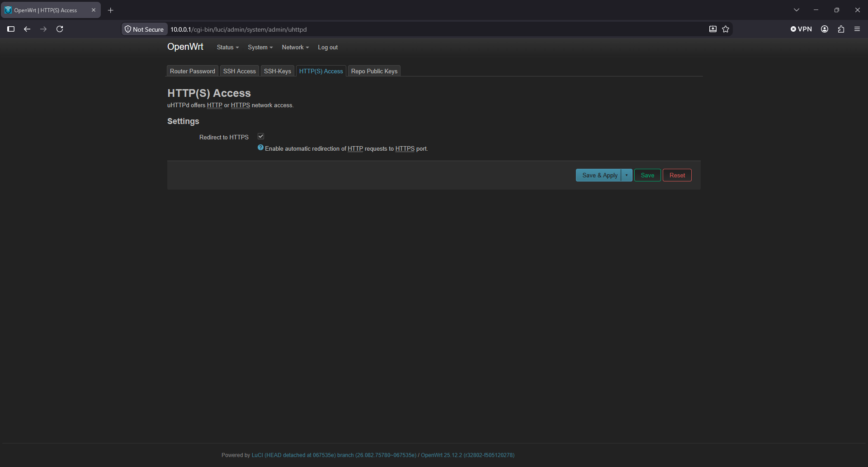Click the Not Secure shield indicator
868x467 pixels.
144,29
